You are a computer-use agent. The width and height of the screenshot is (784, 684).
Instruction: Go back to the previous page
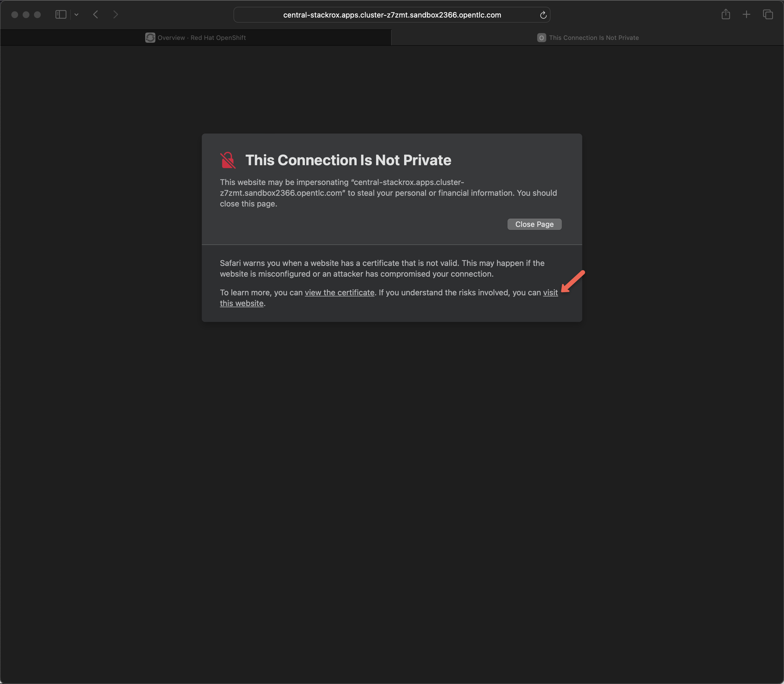[x=95, y=14]
